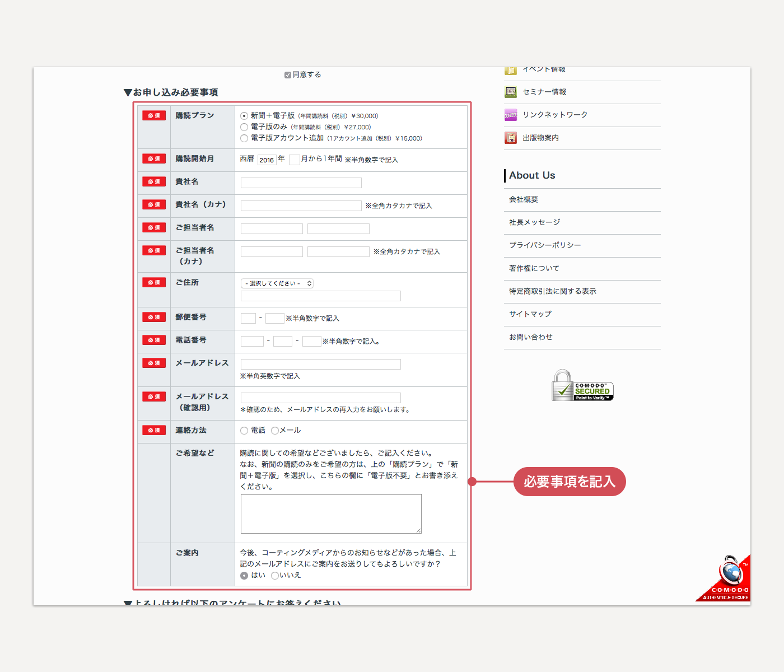Click the 出版物案内 book icon

point(510,138)
